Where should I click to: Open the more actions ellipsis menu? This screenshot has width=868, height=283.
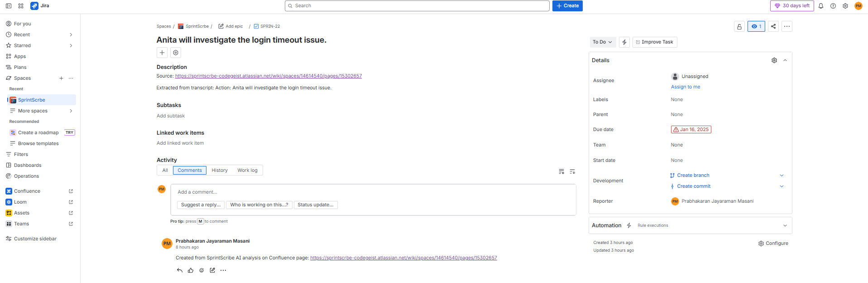tap(787, 26)
